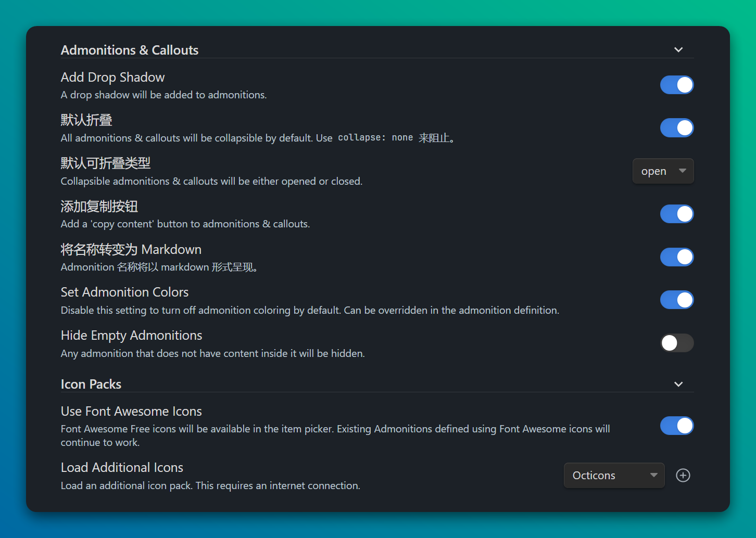Screen dimensions: 756x538
Task: Collapse the Admonitions & Callouts section chevron
Action: [x=678, y=50]
